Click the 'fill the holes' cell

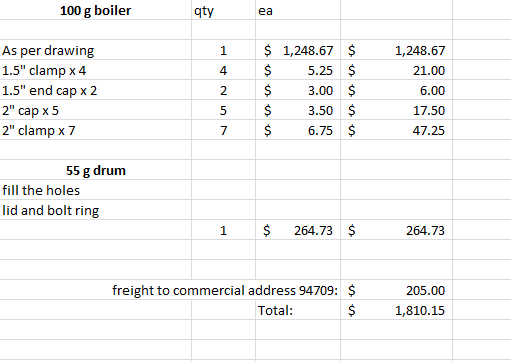click(96, 190)
